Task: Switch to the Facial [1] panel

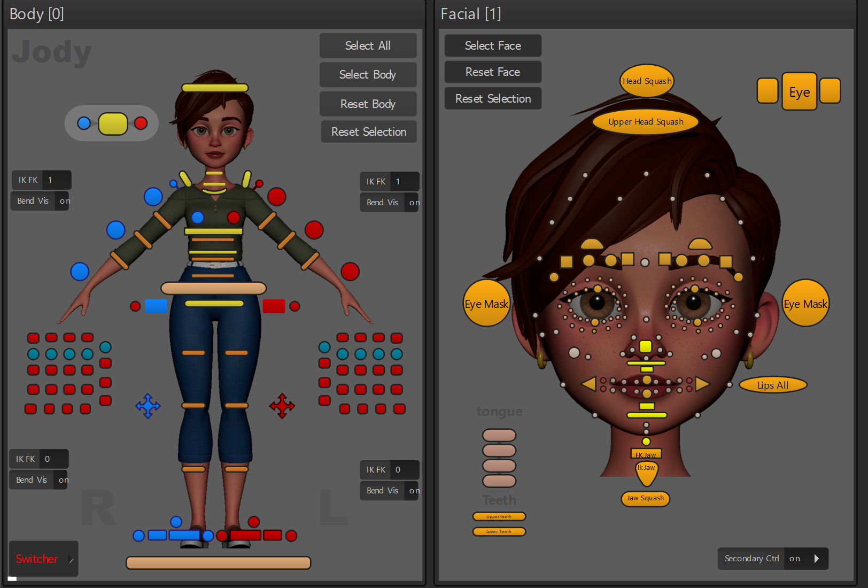Action: 471,14
